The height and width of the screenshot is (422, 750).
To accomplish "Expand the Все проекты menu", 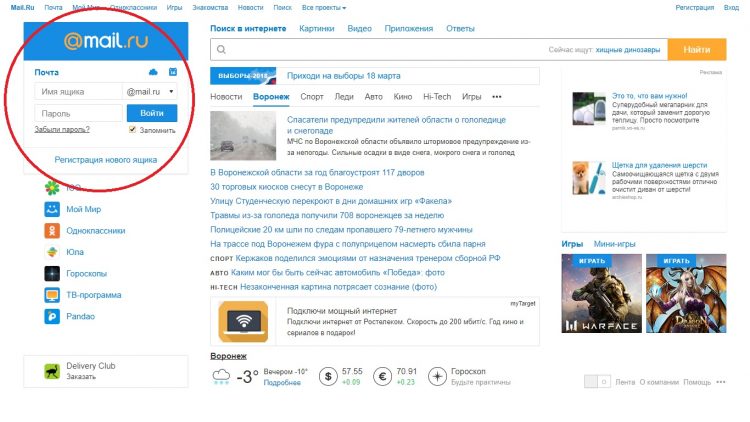I will (324, 8).
